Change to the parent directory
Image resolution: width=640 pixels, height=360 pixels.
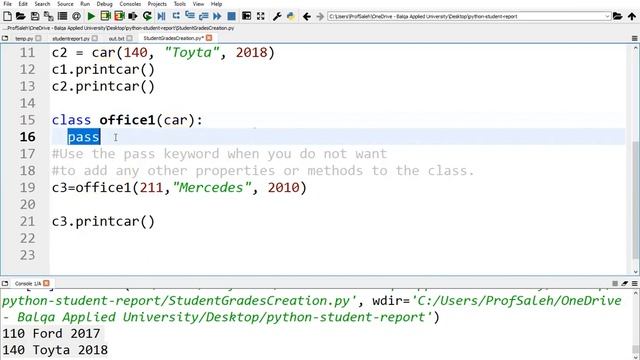click(x=632, y=16)
